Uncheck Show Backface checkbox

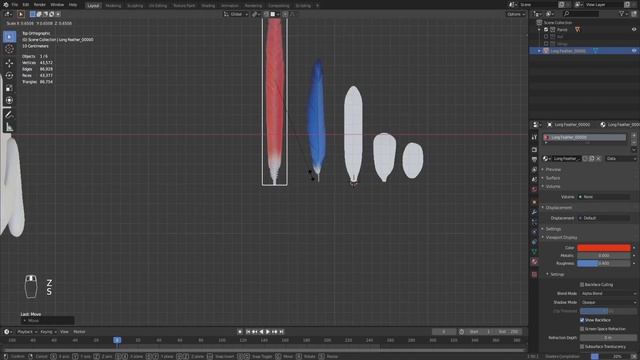tap(582, 320)
